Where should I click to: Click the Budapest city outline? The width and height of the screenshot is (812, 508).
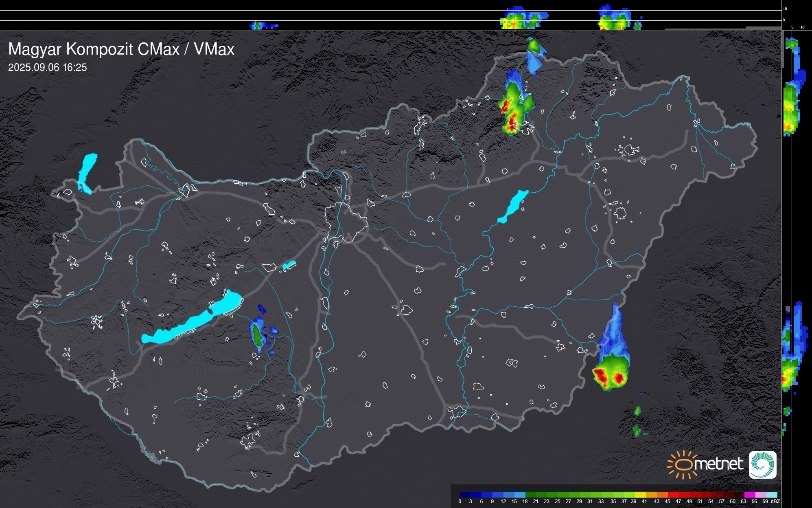(x=346, y=222)
